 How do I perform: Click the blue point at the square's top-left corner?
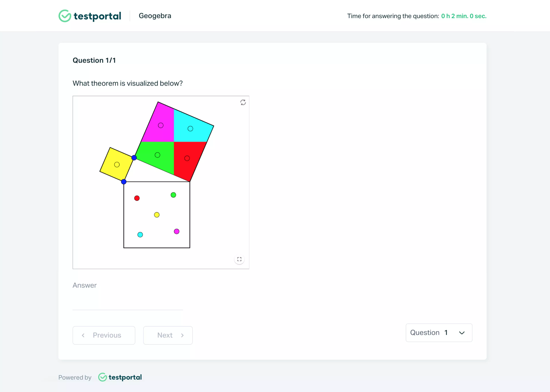click(x=124, y=181)
